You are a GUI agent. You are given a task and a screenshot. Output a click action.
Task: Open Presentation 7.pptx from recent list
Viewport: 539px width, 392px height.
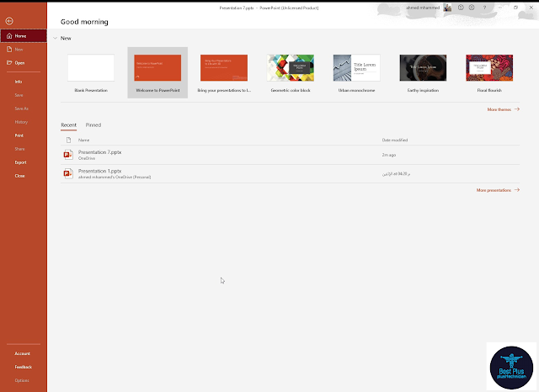(x=290, y=155)
